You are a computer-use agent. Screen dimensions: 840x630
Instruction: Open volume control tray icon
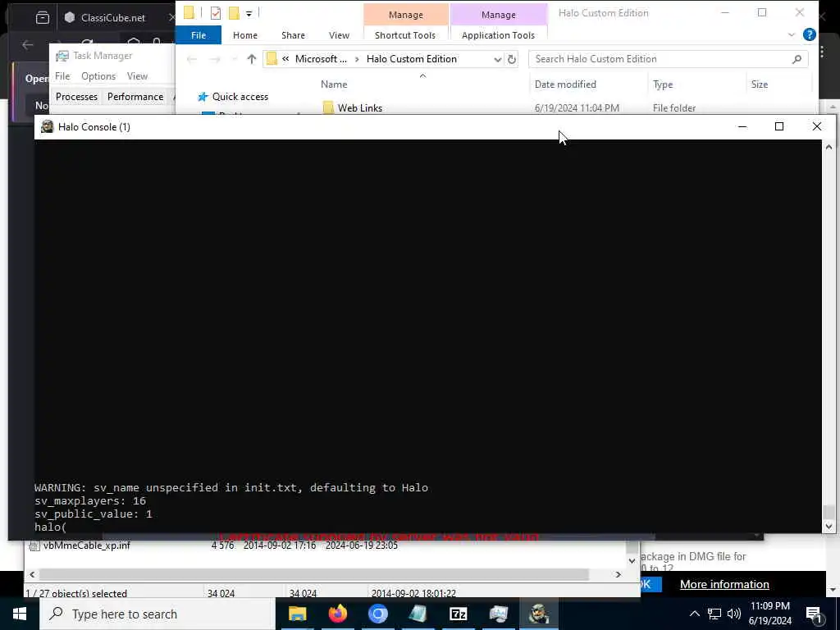[734, 614]
